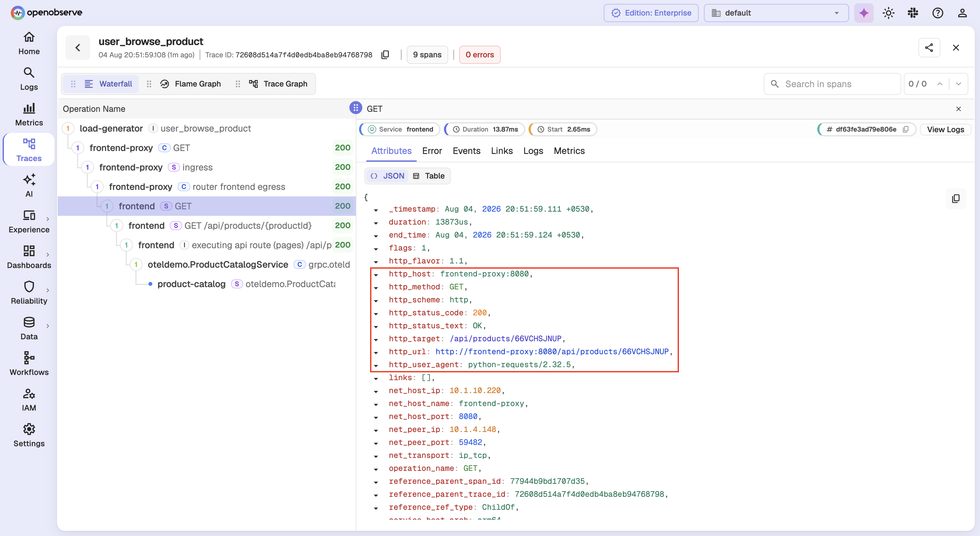Click the Service frontend chip

[400, 129]
